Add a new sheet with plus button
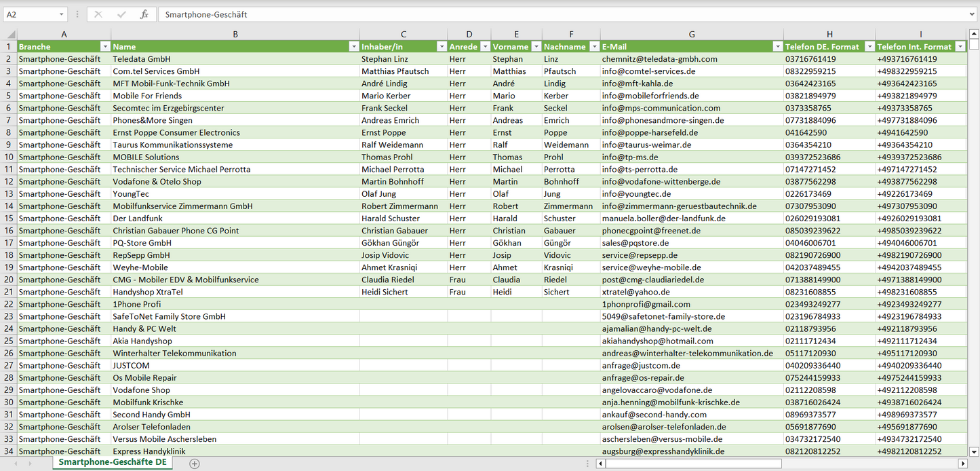 (x=195, y=464)
